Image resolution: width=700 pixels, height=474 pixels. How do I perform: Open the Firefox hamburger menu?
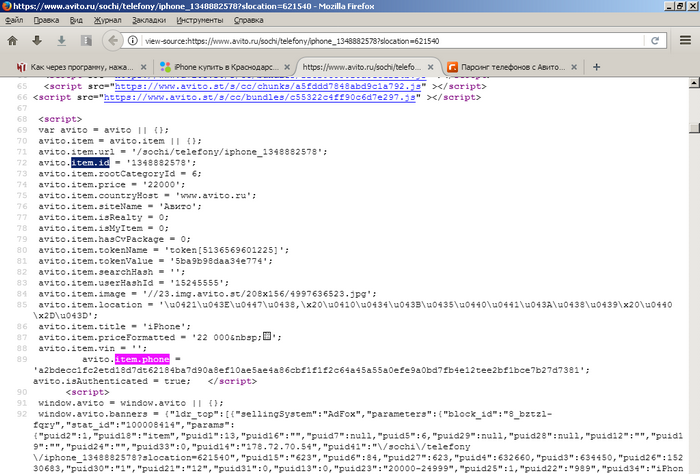click(685, 42)
